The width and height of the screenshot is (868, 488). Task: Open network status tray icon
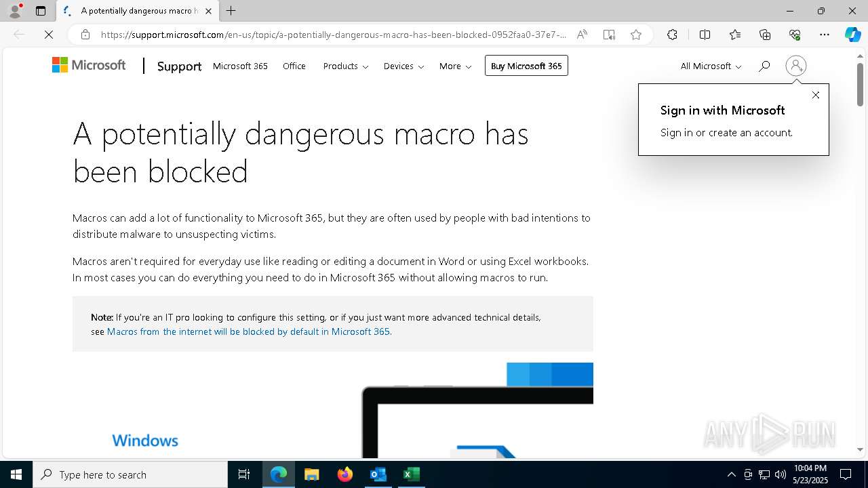(x=764, y=474)
